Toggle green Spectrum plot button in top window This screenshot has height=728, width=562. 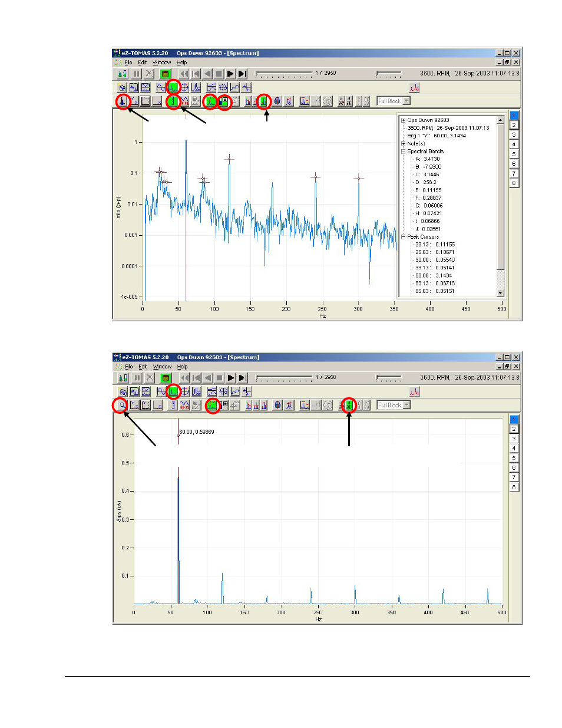pos(173,87)
